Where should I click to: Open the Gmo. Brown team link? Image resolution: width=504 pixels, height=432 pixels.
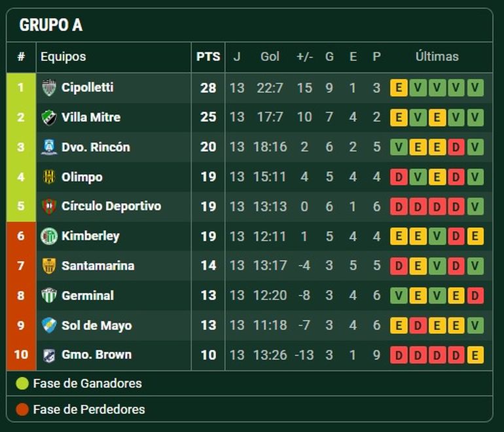point(96,355)
